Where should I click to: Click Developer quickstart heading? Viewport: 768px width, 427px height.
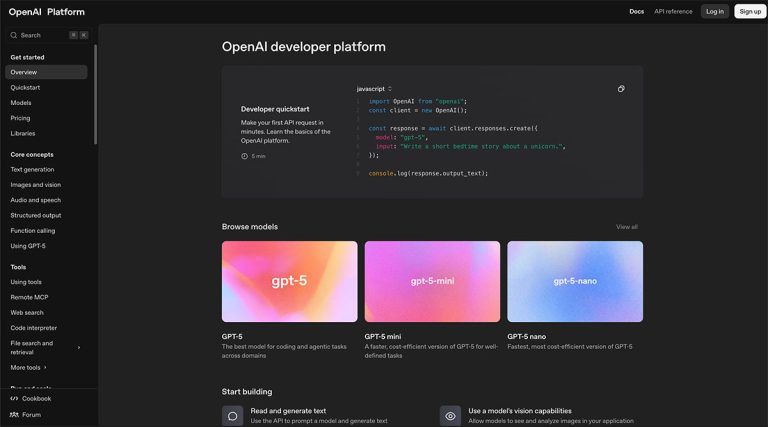tap(275, 109)
